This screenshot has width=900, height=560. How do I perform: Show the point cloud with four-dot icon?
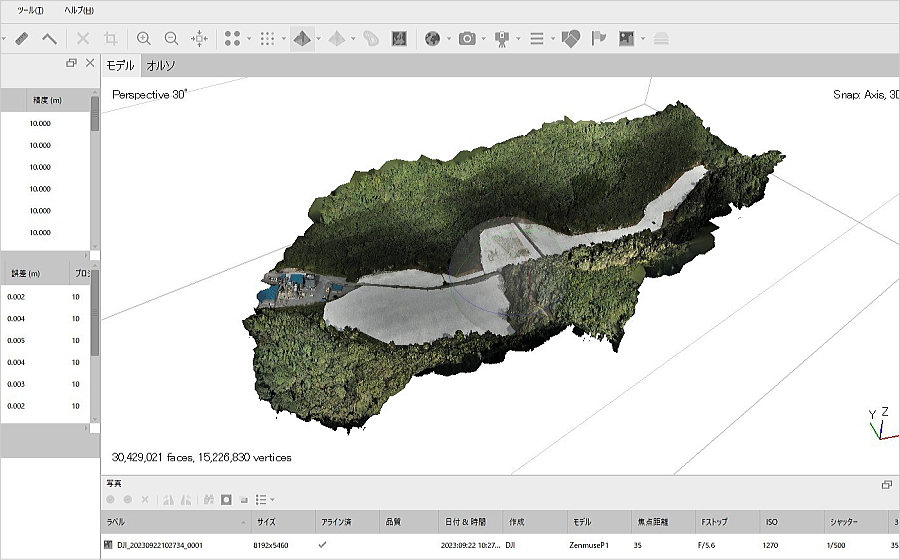click(x=232, y=39)
